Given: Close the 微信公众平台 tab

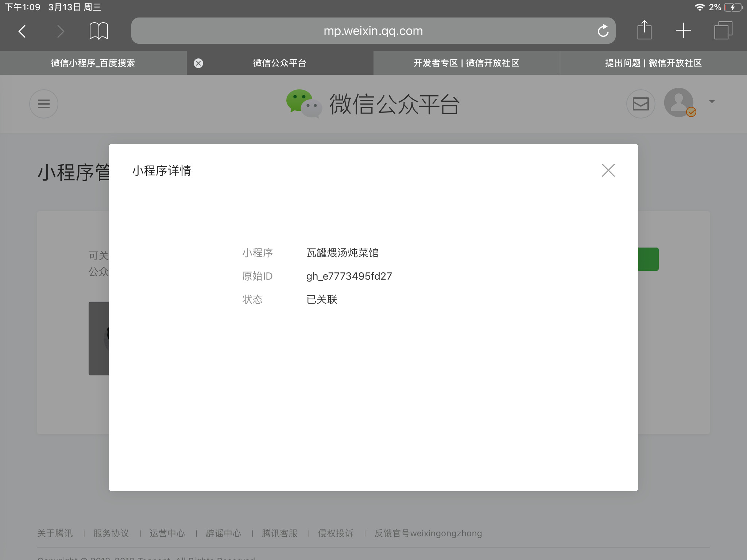Looking at the screenshot, I should [198, 63].
